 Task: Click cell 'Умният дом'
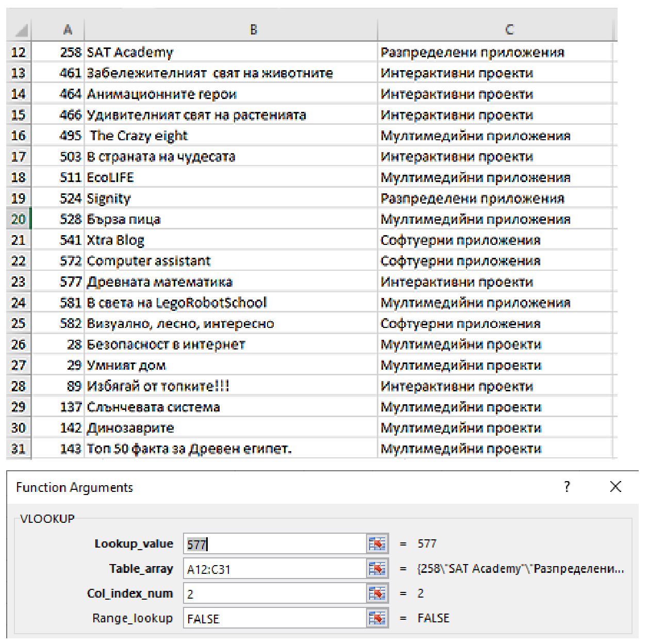click(x=231, y=365)
